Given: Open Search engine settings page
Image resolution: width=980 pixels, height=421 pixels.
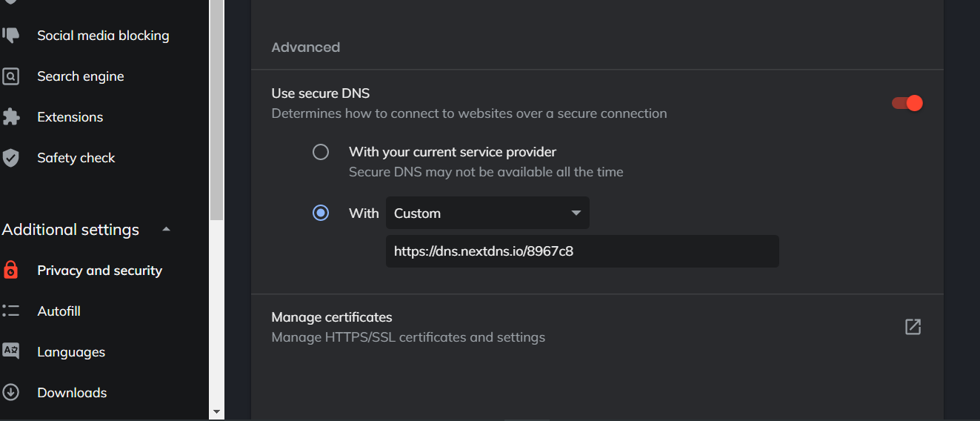Looking at the screenshot, I should [x=81, y=76].
